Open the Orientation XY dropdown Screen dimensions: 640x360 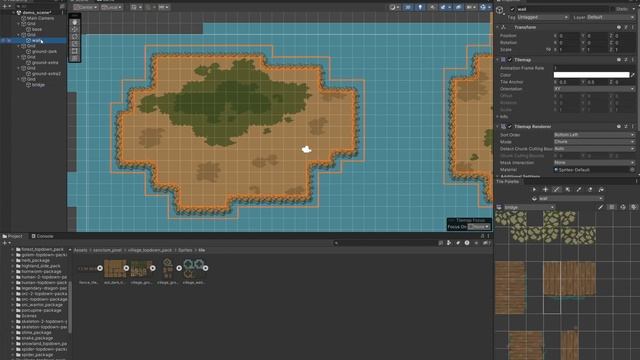coord(594,89)
